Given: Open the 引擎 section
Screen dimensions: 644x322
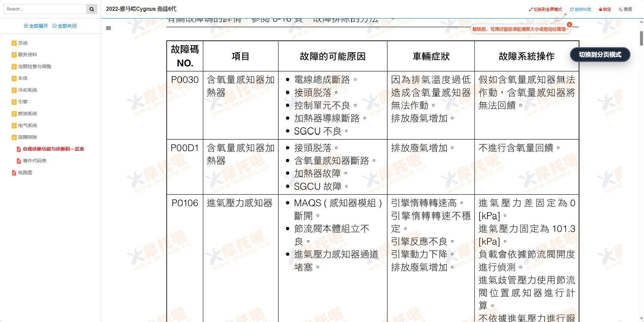Looking at the screenshot, I should point(23,102).
